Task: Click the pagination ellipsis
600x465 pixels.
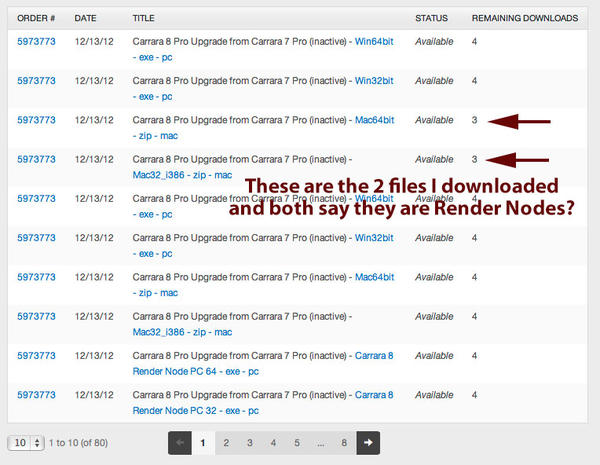Action: click(x=321, y=443)
